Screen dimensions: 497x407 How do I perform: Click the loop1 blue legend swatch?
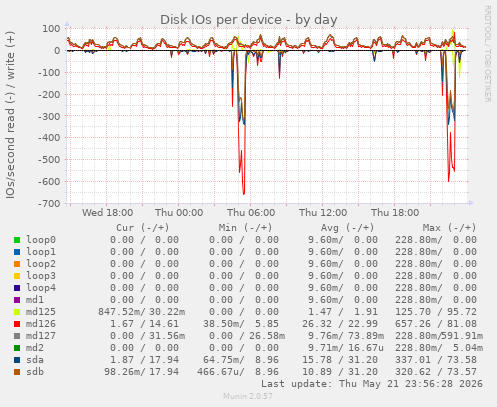(17, 252)
